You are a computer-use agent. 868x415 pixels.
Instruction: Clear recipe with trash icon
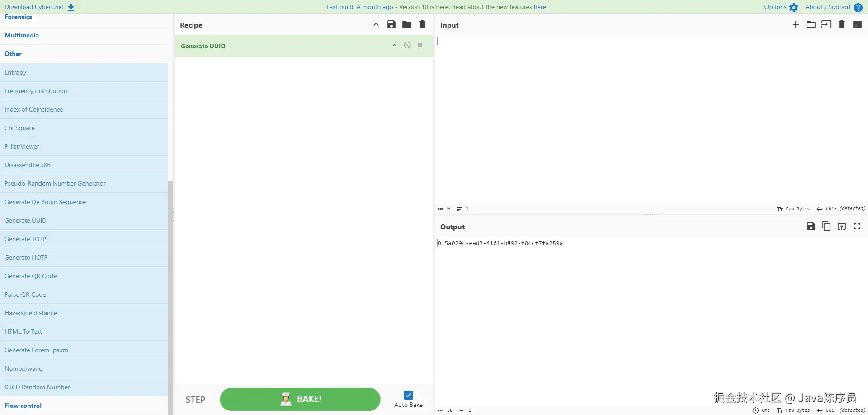point(422,25)
